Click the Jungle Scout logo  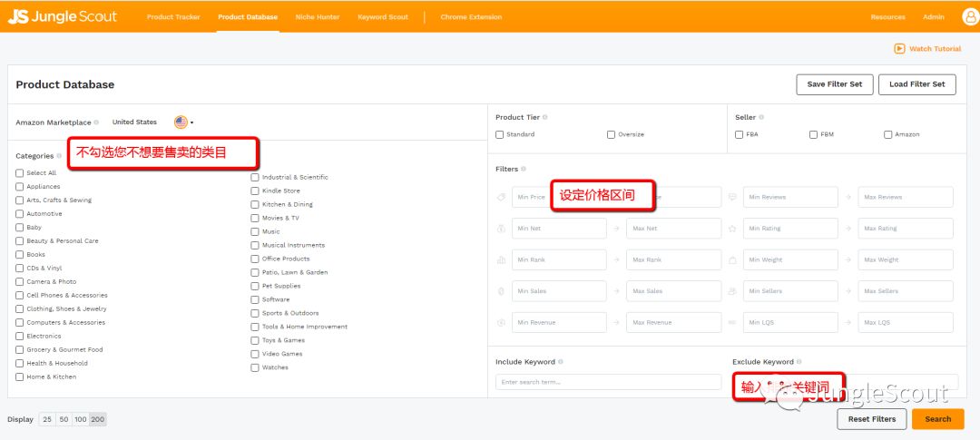tap(63, 16)
